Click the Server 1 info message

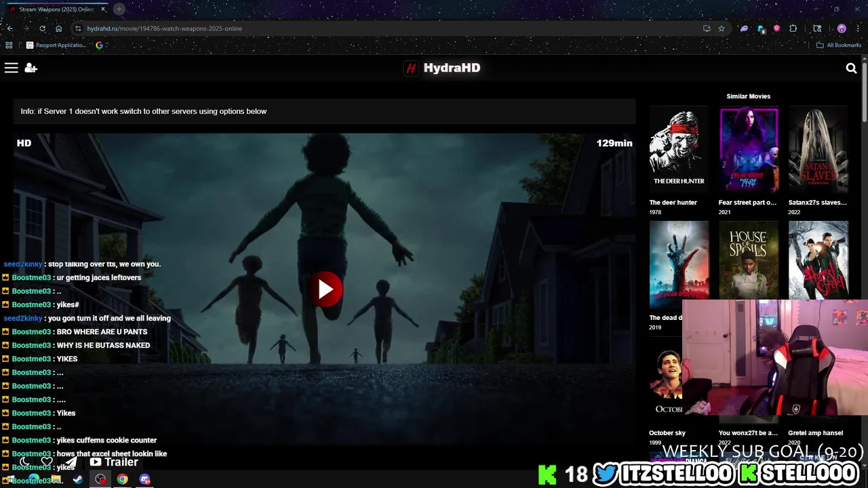tap(324, 111)
